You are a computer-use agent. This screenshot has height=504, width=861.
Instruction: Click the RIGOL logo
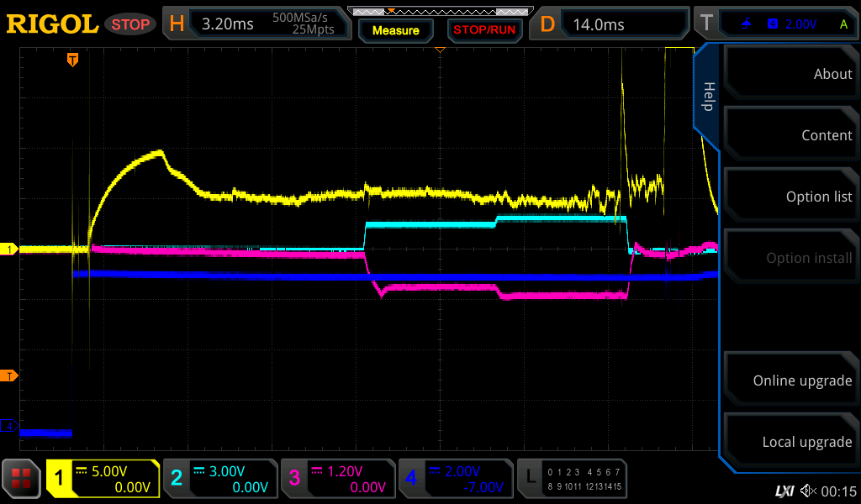pos(52,24)
